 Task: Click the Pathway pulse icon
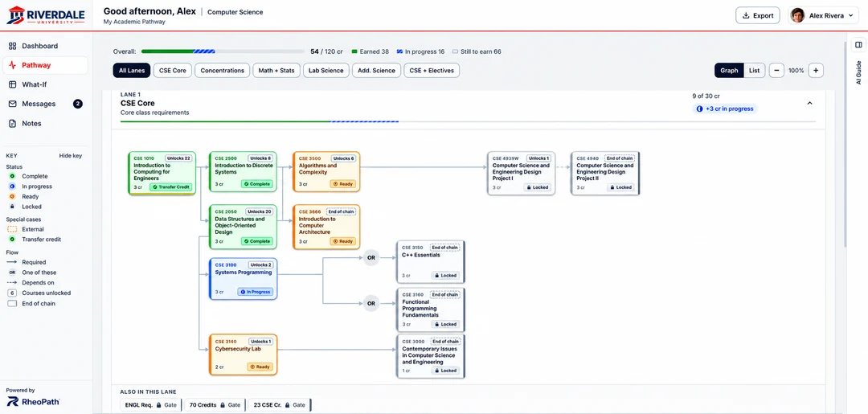12,65
